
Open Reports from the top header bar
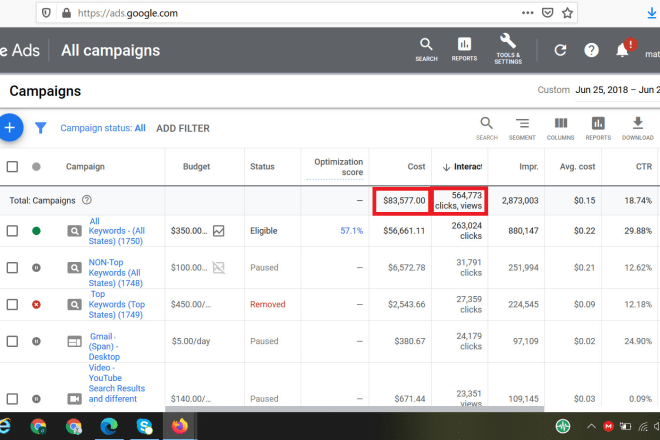(x=464, y=50)
